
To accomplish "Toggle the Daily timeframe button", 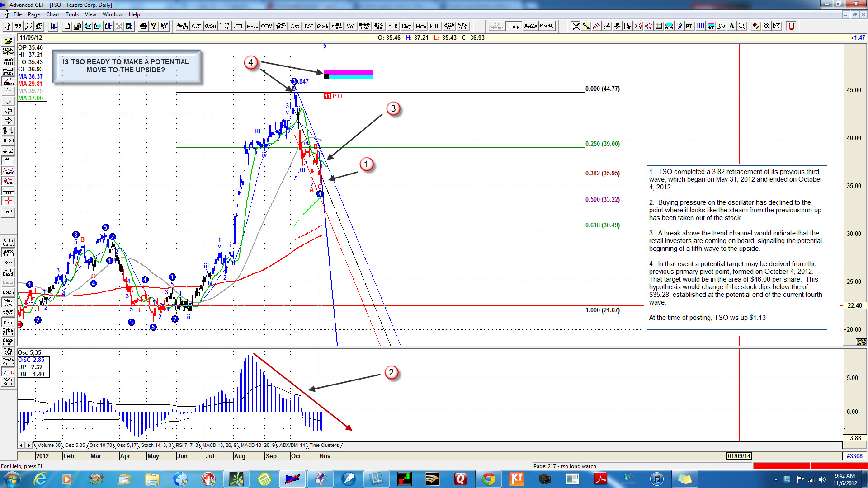I will click(x=514, y=26).
